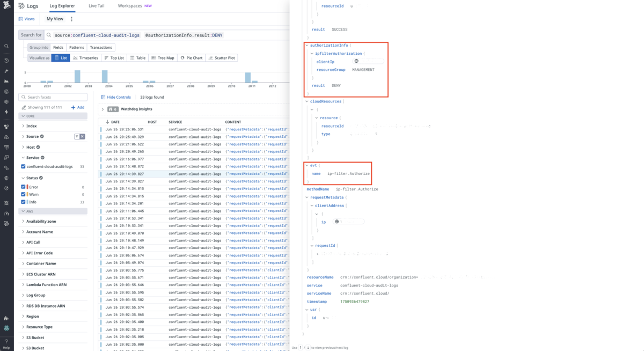Screen dimensions: 644x351
Task: Open the recent history icon in sidebar
Action: coord(6,61)
